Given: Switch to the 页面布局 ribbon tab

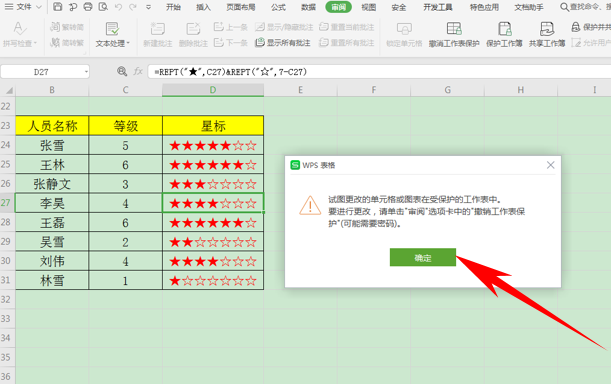Looking at the screenshot, I should [x=241, y=7].
